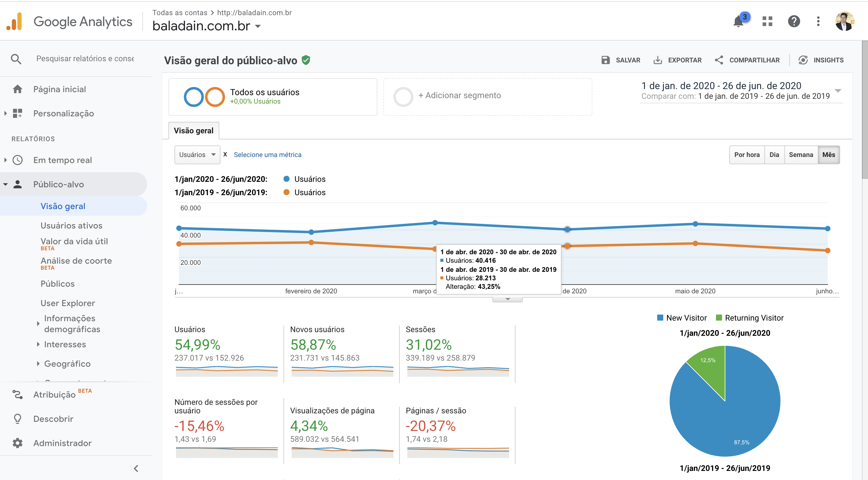The width and height of the screenshot is (868, 480).
Task: Collapse the sidebar with left chevron
Action: [x=136, y=468]
